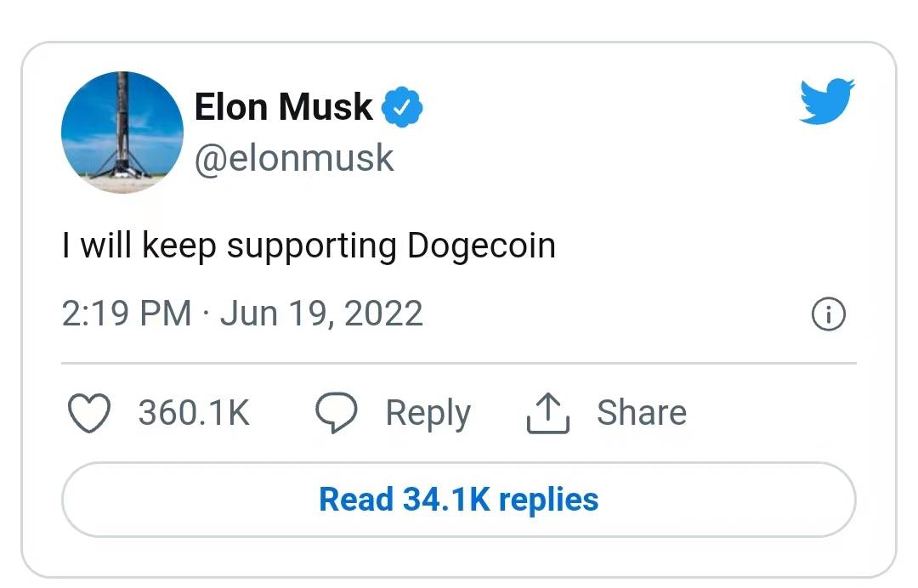Click the Share text label
Screen dimensions: 918x588
[641, 413]
